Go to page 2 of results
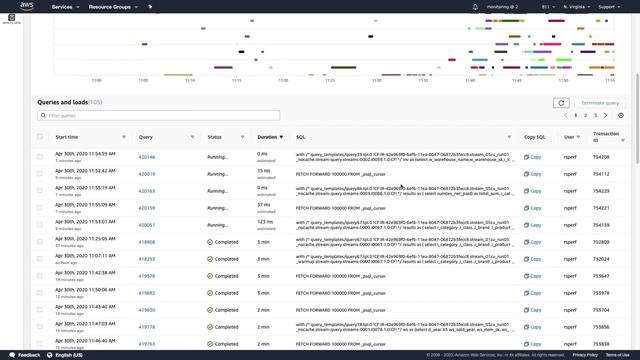640x360 pixels. point(586,116)
